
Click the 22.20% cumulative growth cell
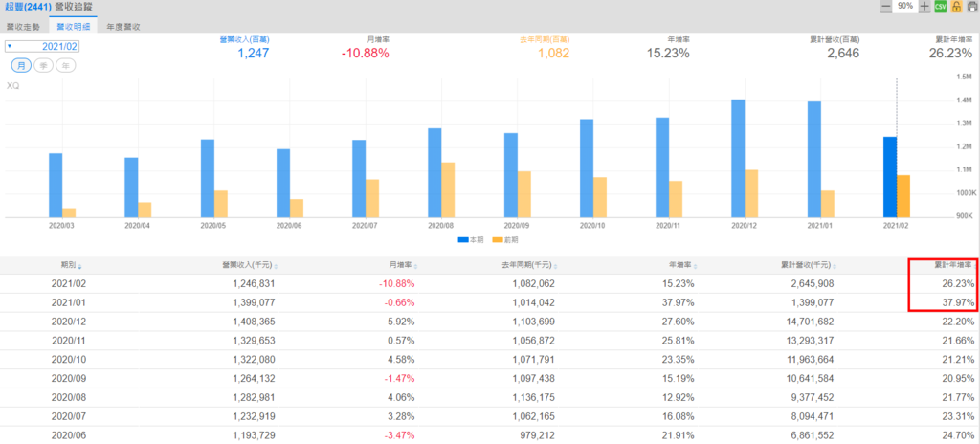tap(959, 322)
